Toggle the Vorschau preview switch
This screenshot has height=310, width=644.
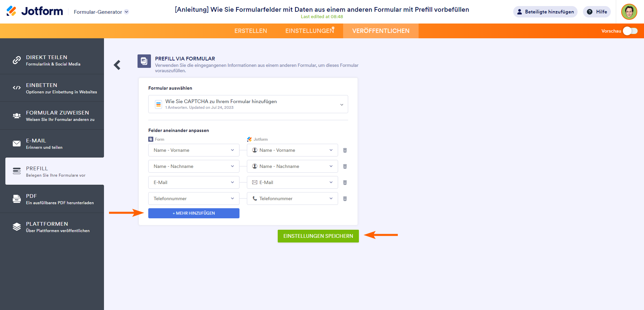630,31
